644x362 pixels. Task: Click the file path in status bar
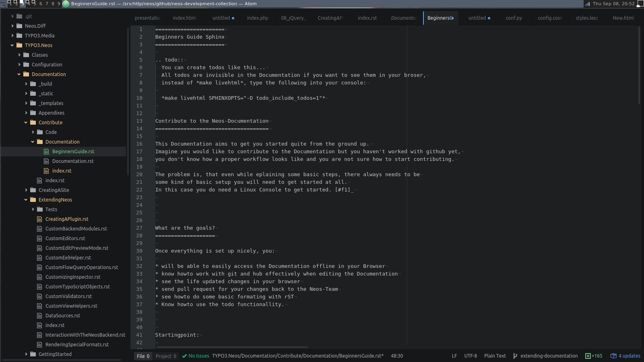coord(298,356)
